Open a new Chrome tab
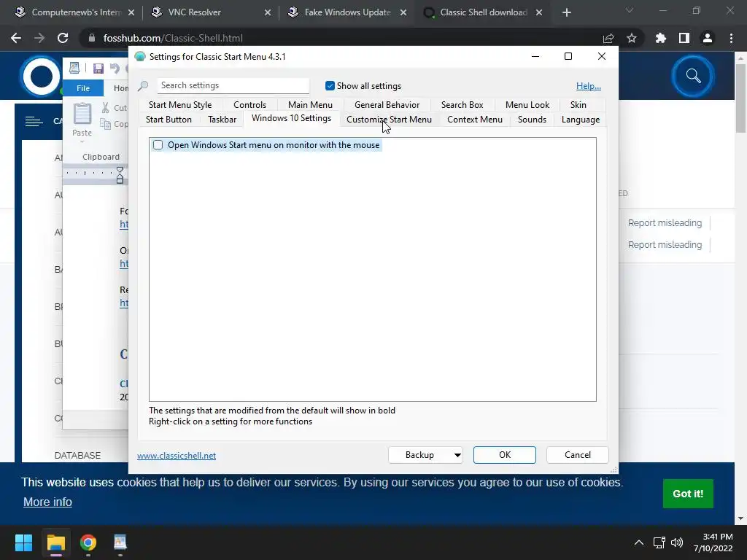The height and width of the screenshot is (560, 747). (566, 13)
